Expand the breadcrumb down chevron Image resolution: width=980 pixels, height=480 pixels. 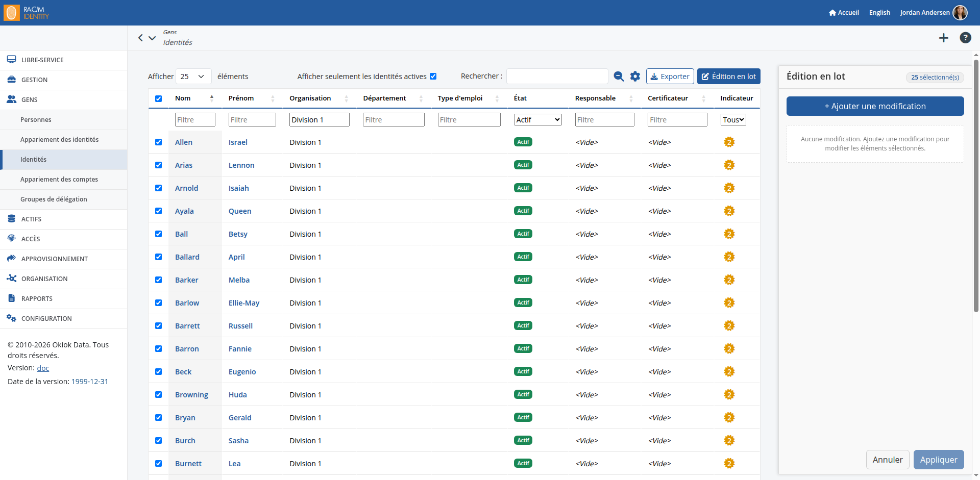(x=152, y=38)
